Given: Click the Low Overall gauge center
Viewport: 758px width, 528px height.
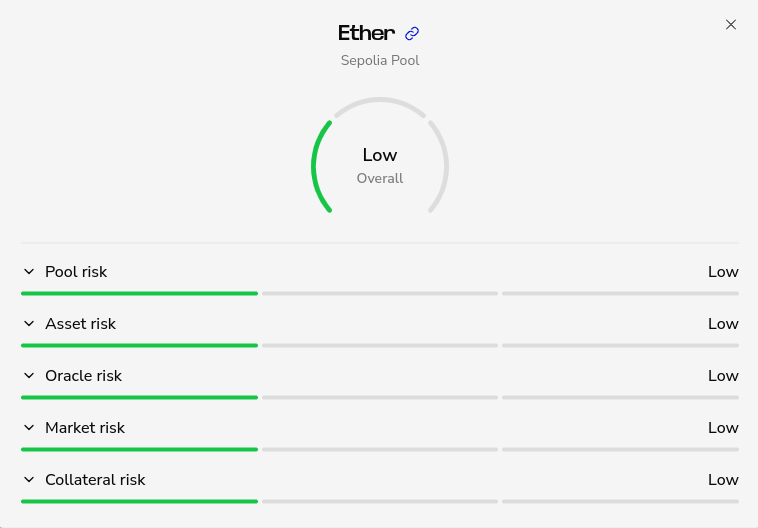Looking at the screenshot, I should (380, 165).
